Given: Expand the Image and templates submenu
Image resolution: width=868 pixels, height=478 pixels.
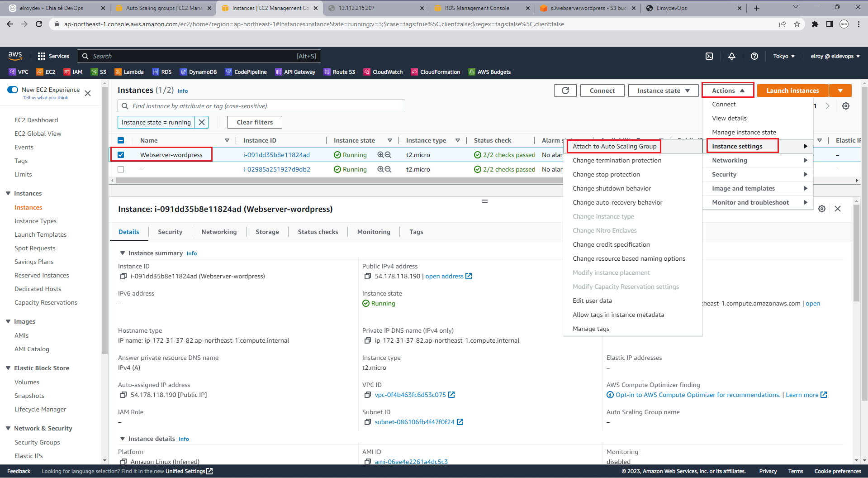Looking at the screenshot, I should tap(758, 188).
